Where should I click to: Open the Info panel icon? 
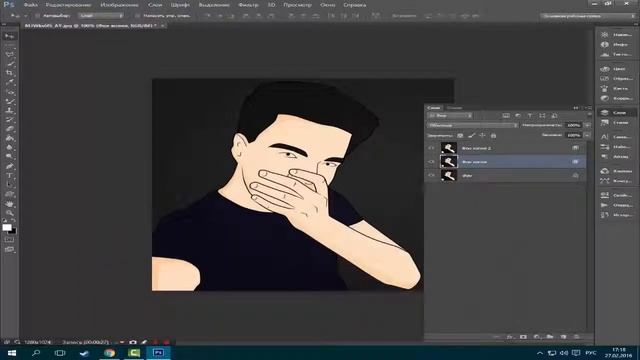tap(605, 44)
